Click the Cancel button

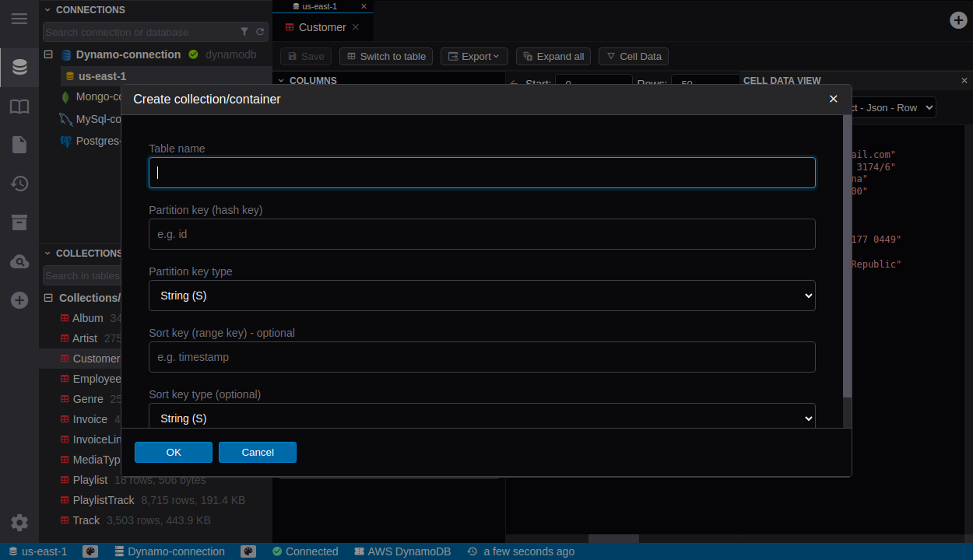[x=258, y=453]
